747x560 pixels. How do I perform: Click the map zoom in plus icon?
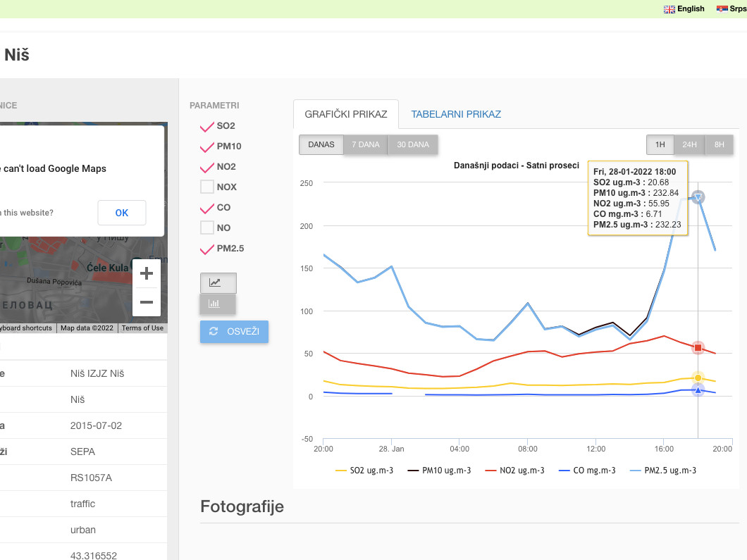147,274
